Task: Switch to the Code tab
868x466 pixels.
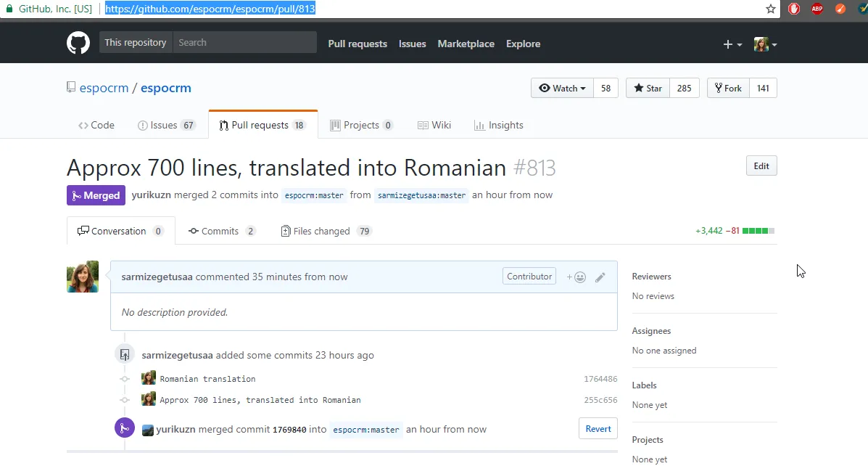Action: pyautogui.click(x=96, y=126)
